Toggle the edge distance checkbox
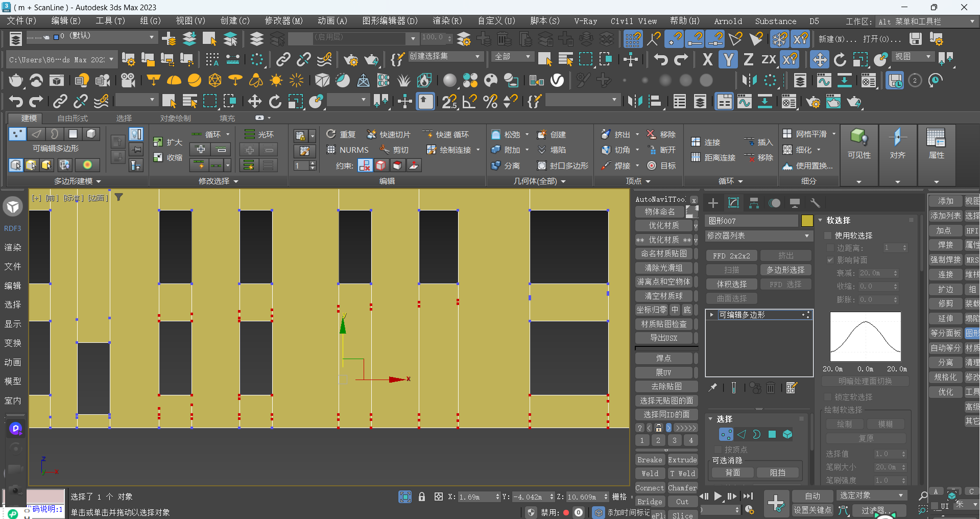The height and width of the screenshot is (519, 980). [x=830, y=248]
